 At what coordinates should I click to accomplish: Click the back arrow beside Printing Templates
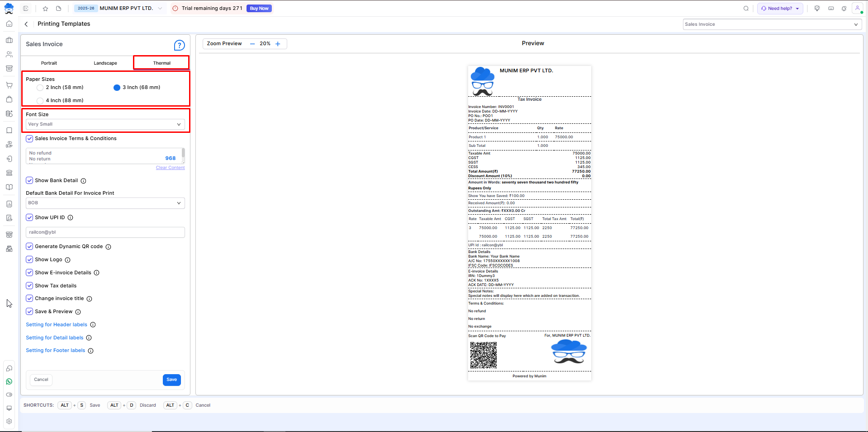26,24
